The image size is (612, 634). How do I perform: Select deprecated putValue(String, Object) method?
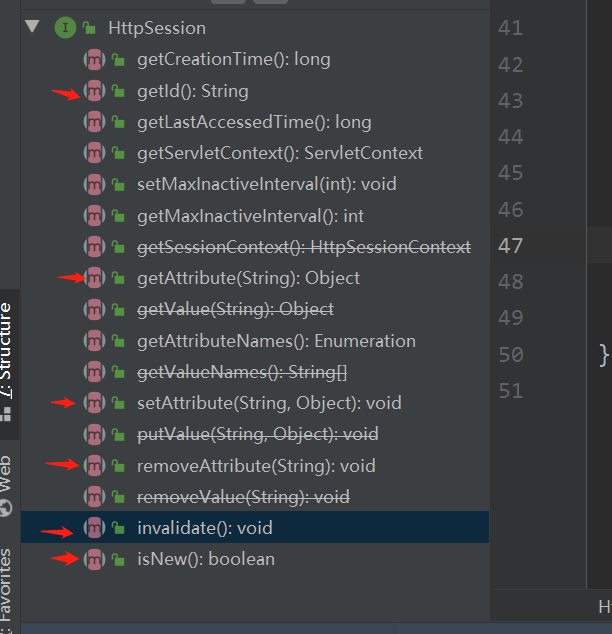click(257, 434)
